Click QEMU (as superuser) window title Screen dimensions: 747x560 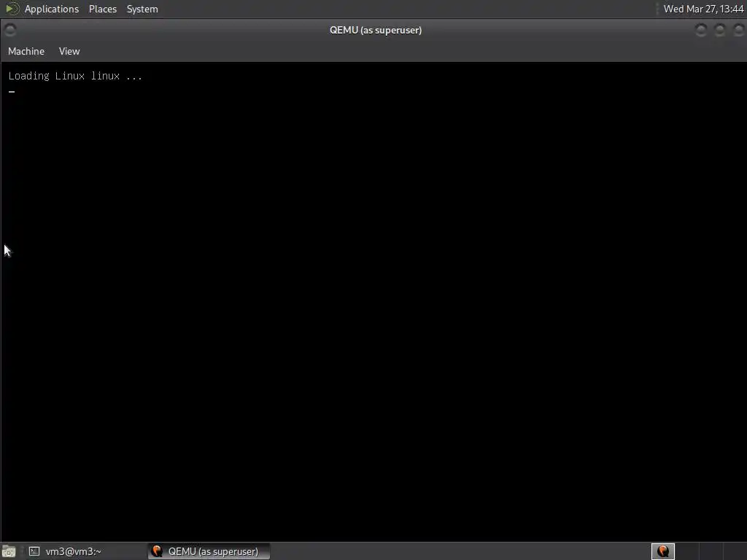[x=376, y=30]
